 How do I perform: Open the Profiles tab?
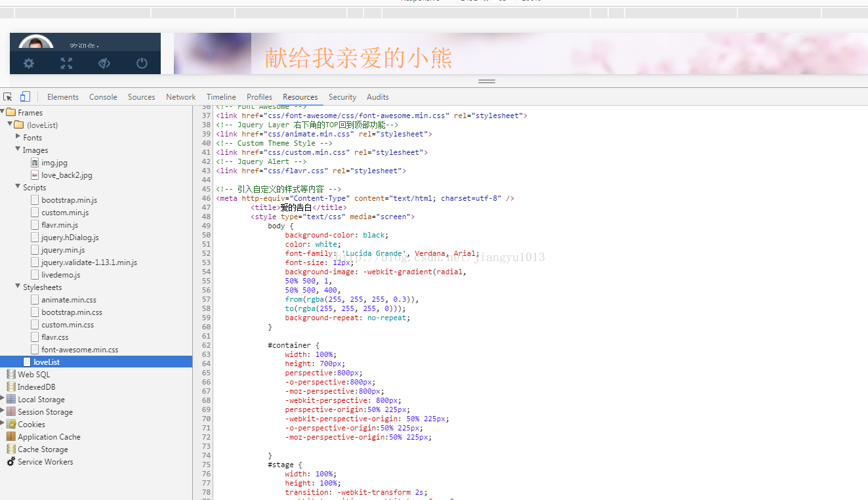pyautogui.click(x=259, y=96)
